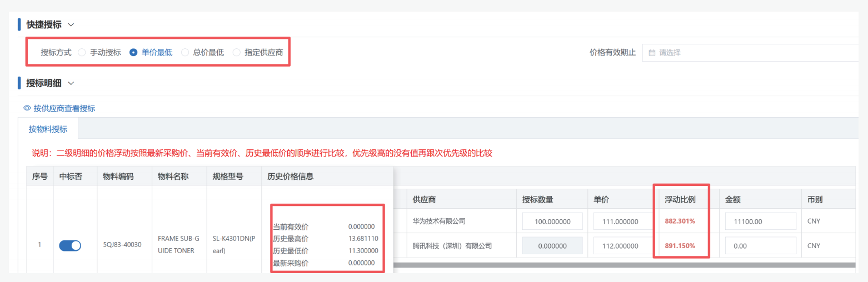The image size is (868, 282).
Task: Collapse the 授标明细 section arrow
Action: coord(71,83)
